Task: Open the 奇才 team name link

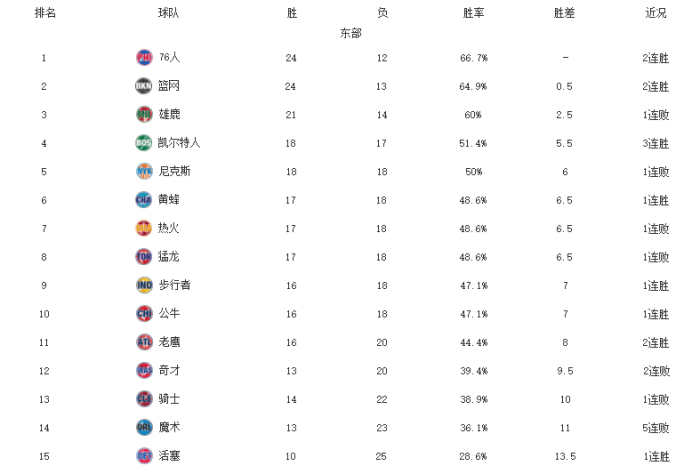Action: pyautogui.click(x=169, y=370)
